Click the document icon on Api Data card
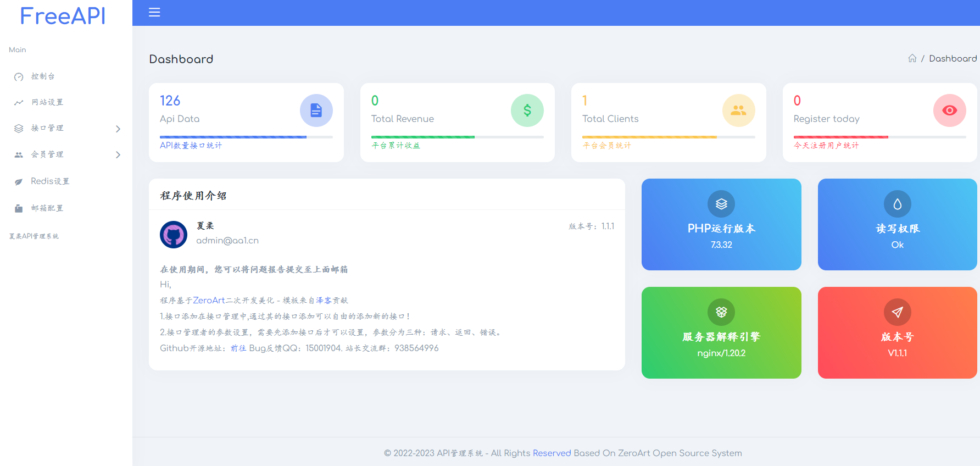Viewport: 980px width, 466px height. pyautogui.click(x=316, y=110)
